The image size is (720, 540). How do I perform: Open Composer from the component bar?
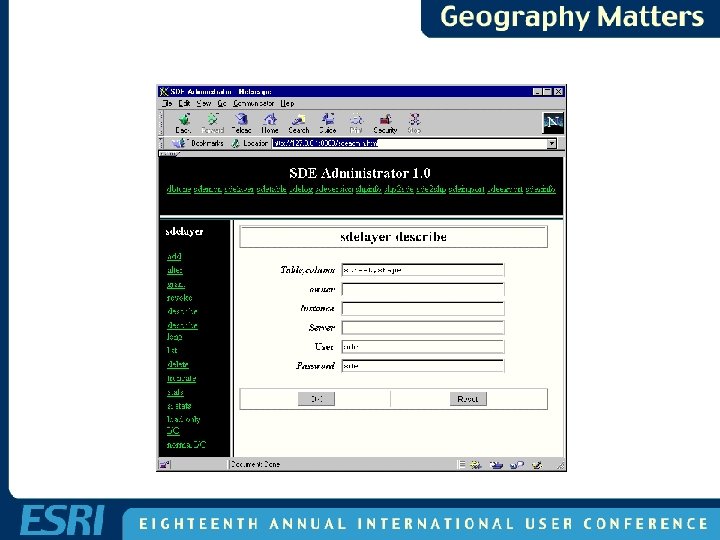pos(537,465)
